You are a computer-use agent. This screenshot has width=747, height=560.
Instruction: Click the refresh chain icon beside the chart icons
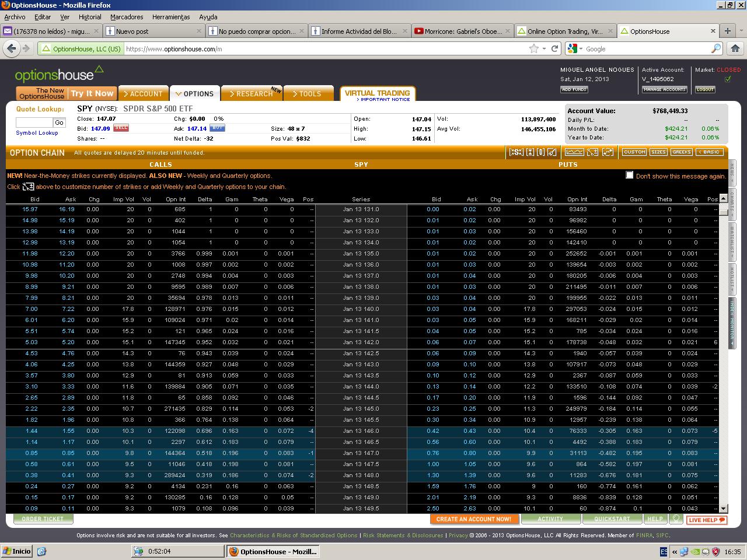point(608,152)
